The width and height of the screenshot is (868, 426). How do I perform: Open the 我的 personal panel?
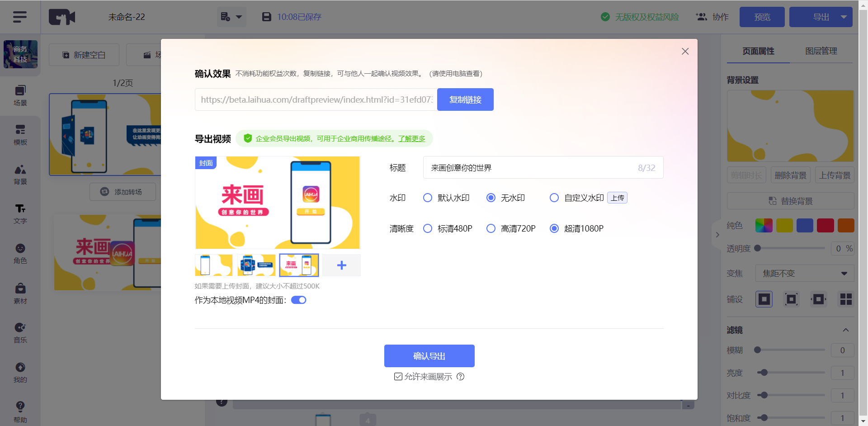(x=20, y=373)
